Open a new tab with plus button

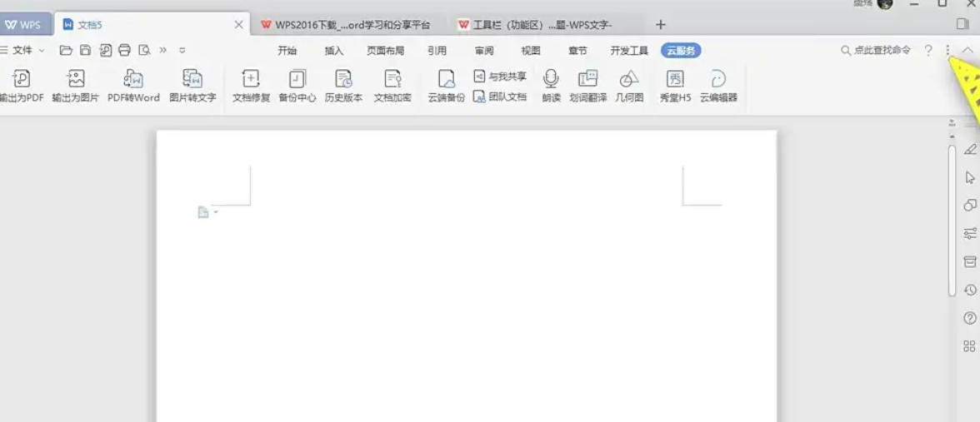click(x=661, y=25)
